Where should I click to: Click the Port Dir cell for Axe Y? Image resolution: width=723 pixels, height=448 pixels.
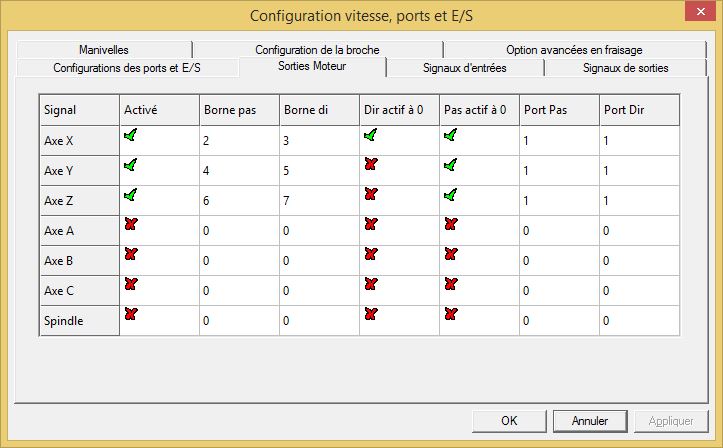639,171
